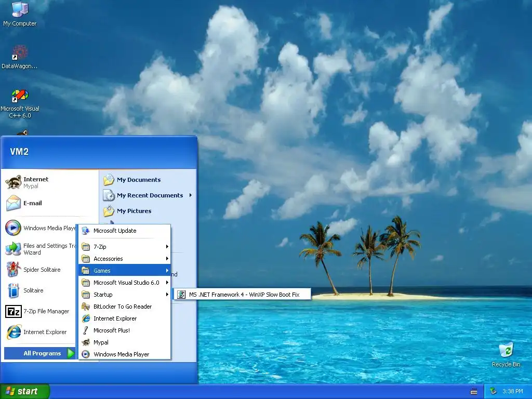Click the 7-Zip File Manager 7z icon
Image resolution: width=532 pixels, height=399 pixels.
click(13, 311)
